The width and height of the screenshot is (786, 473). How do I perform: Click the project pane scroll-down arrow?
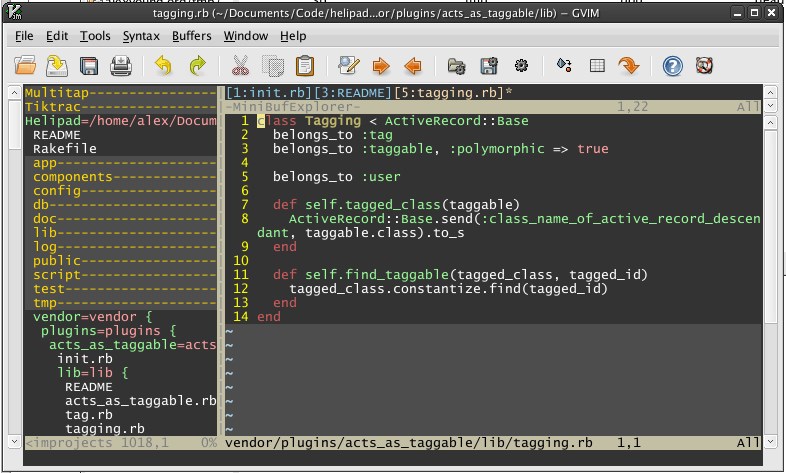coord(15,442)
